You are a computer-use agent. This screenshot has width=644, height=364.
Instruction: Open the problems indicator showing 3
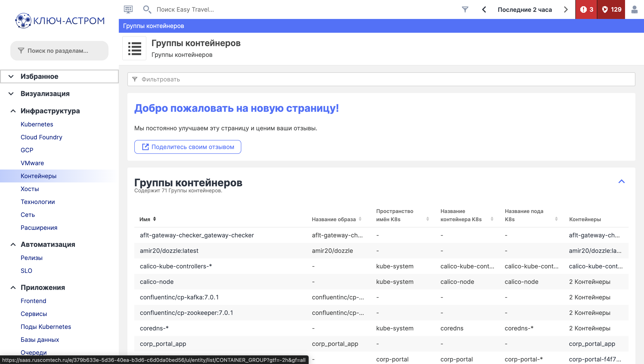586,9
